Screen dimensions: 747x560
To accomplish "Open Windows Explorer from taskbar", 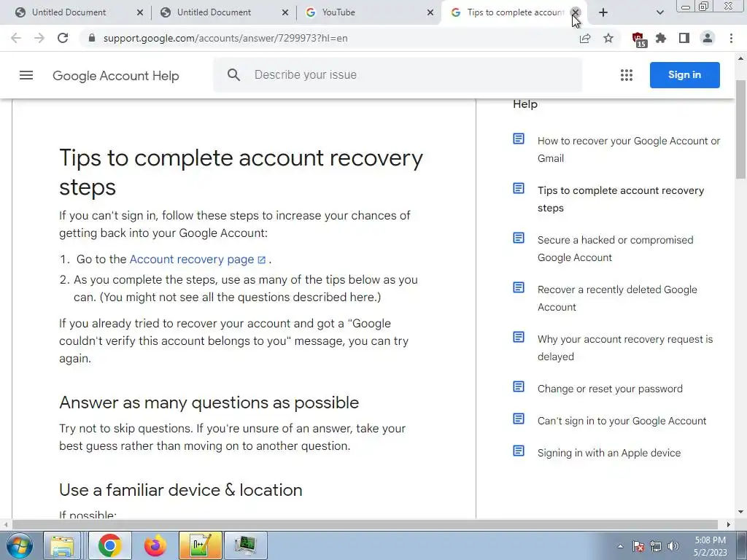I will point(62,545).
